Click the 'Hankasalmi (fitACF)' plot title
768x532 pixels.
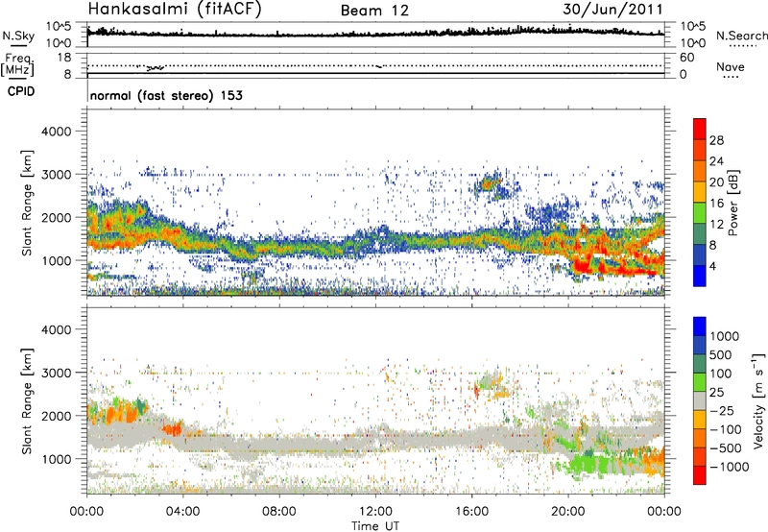pos(175,9)
